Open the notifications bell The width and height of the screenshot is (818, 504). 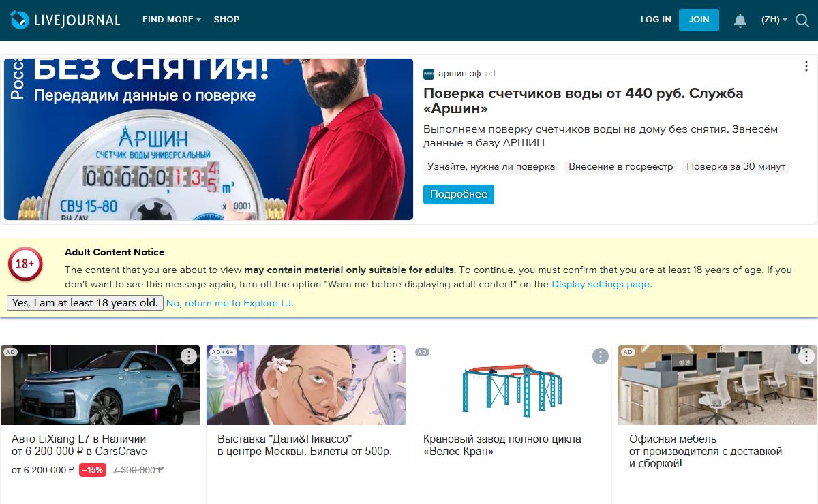coord(740,20)
